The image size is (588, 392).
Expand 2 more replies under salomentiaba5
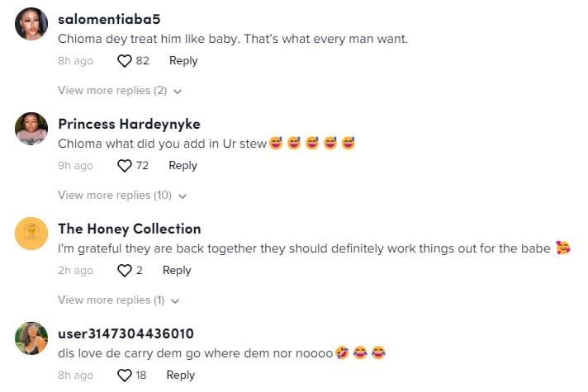pos(119,91)
